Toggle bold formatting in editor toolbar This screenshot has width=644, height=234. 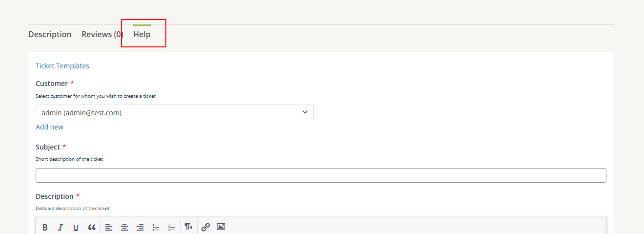pos(45,227)
